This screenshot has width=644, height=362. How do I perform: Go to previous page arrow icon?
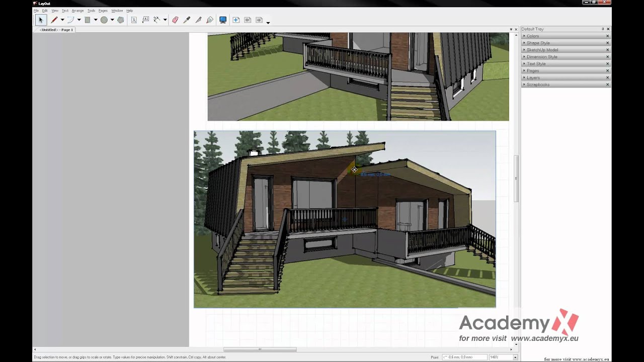[x=248, y=20]
